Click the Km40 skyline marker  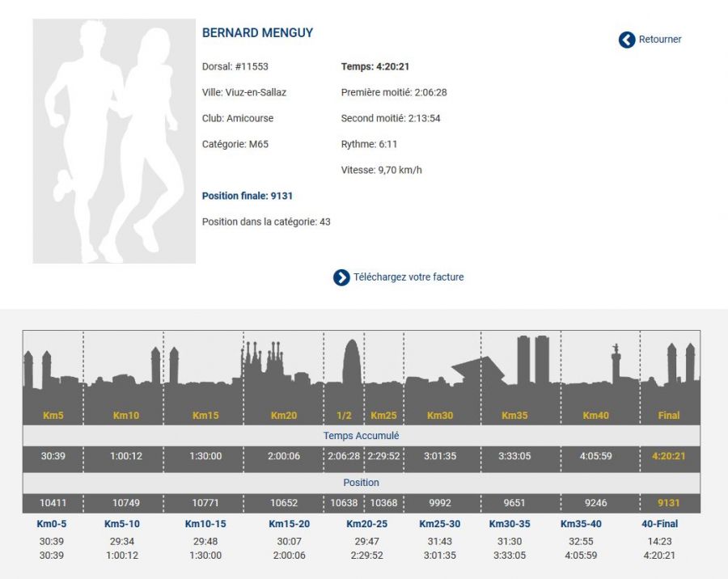595,416
